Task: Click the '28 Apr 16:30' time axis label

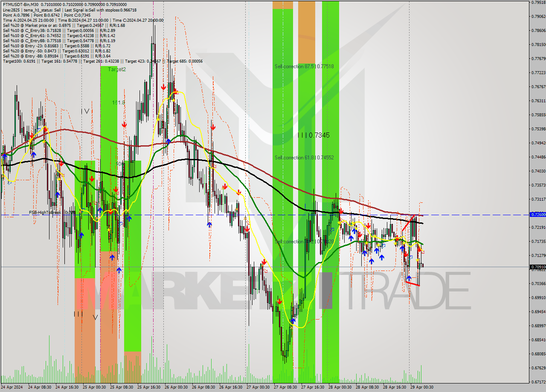Action: click(394, 387)
